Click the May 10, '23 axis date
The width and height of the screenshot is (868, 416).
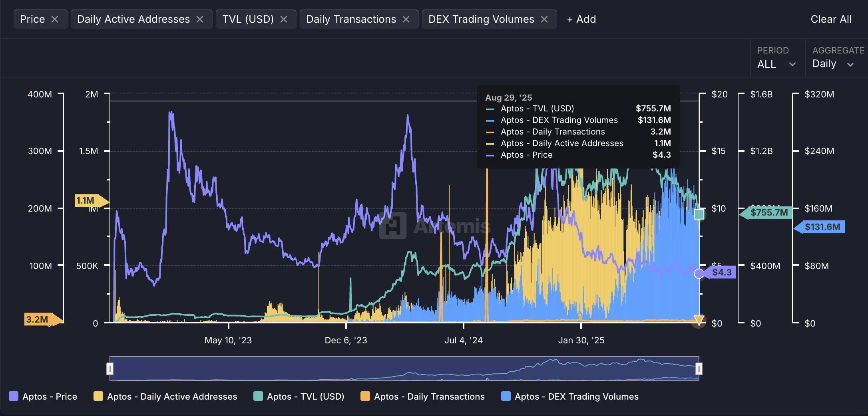point(228,340)
